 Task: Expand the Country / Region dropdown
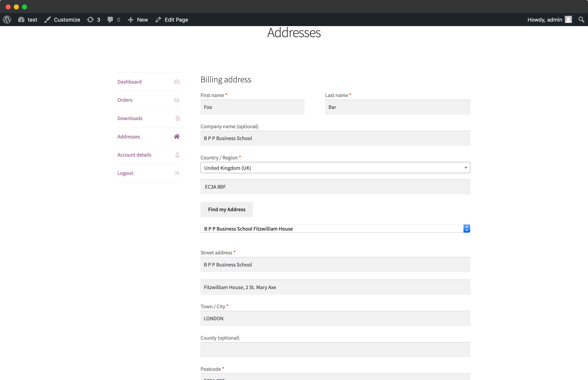(x=466, y=168)
